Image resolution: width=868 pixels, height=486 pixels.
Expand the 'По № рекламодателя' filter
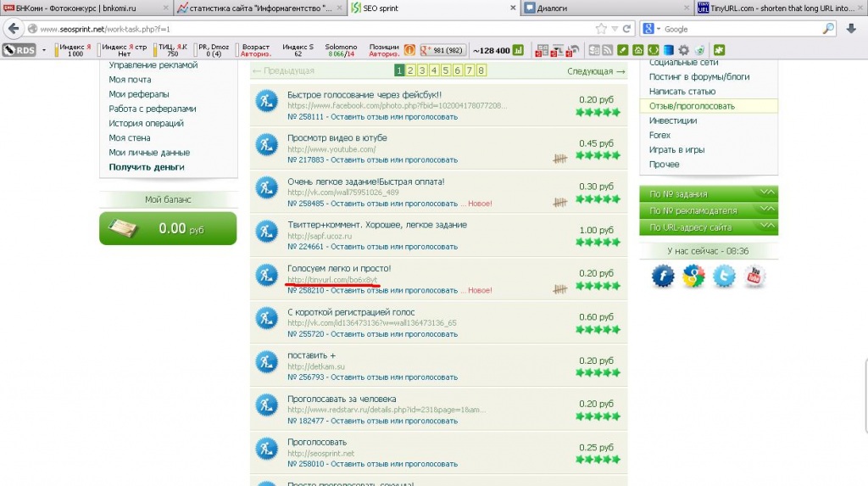(x=709, y=210)
